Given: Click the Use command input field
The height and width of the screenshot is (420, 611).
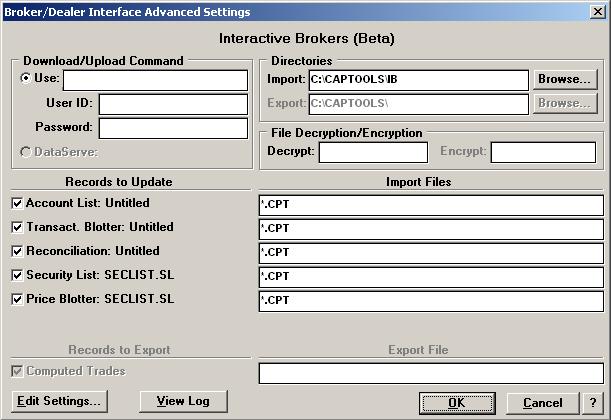Looking at the screenshot, I should coord(155,80).
